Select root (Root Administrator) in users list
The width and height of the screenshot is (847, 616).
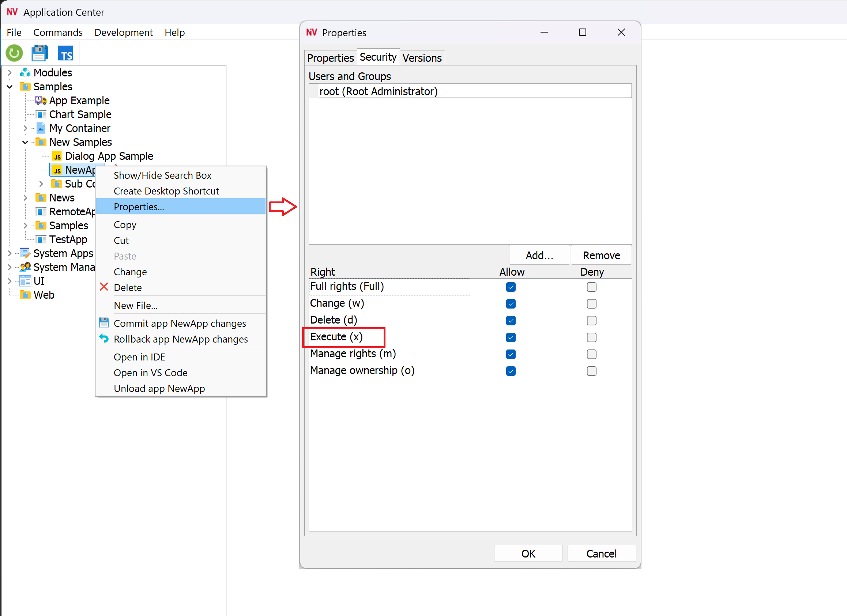tap(378, 91)
